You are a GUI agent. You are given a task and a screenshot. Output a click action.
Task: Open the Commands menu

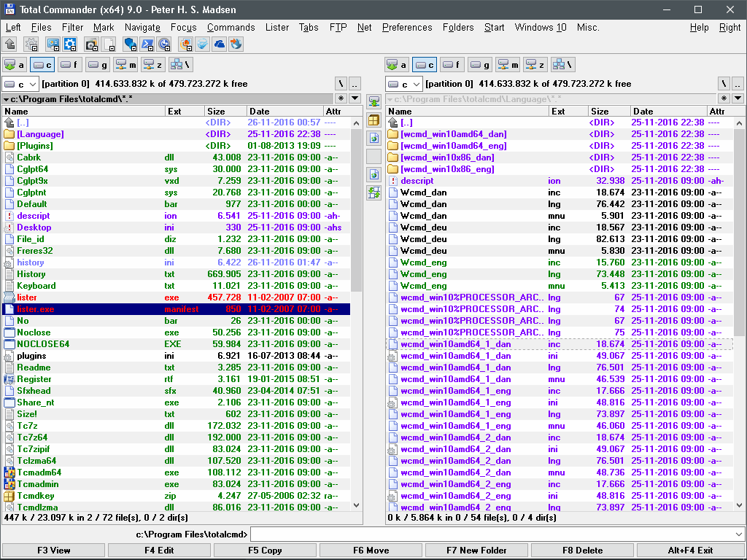coord(231,28)
